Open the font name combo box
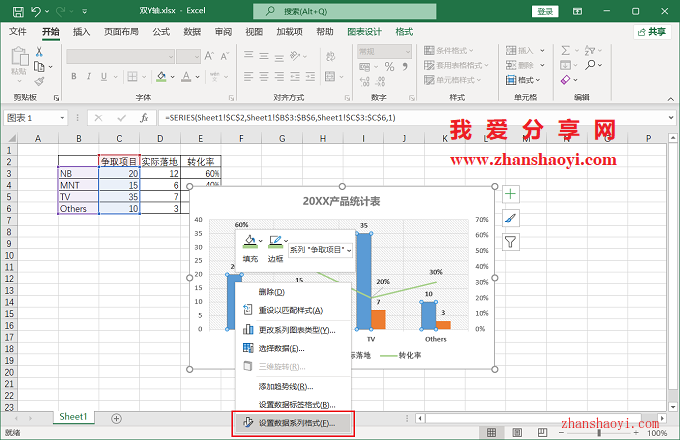The image size is (680, 440). pos(121,56)
